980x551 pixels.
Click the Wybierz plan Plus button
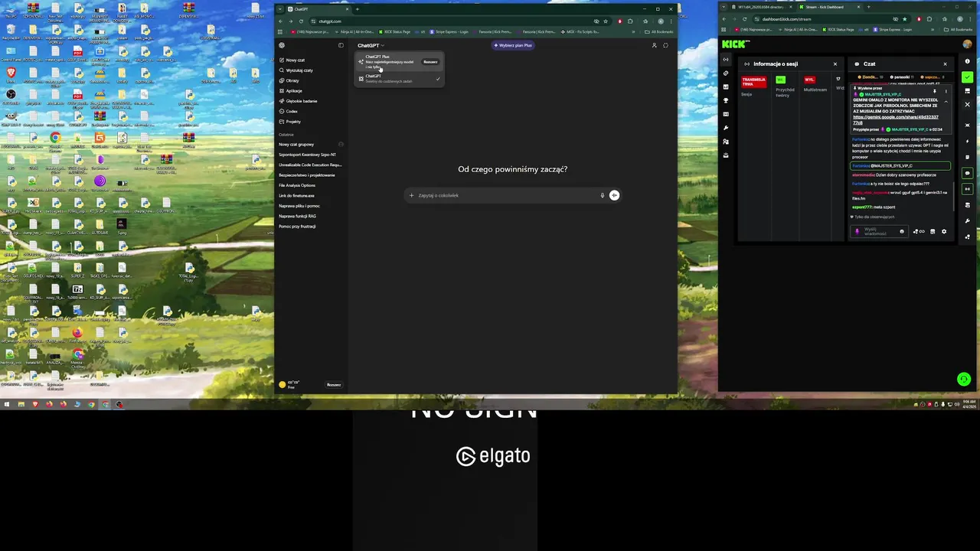[513, 45]
